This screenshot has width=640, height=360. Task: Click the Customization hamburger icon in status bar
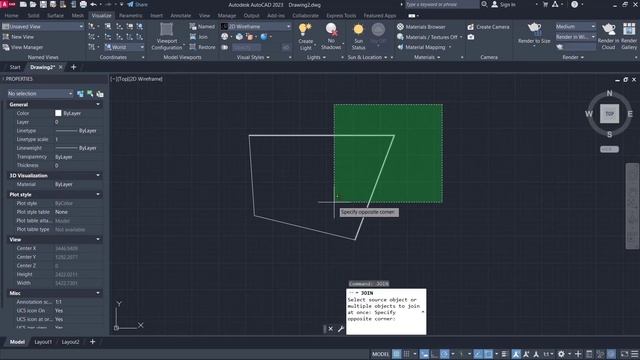pyautogui.click(x=635, y=354)
